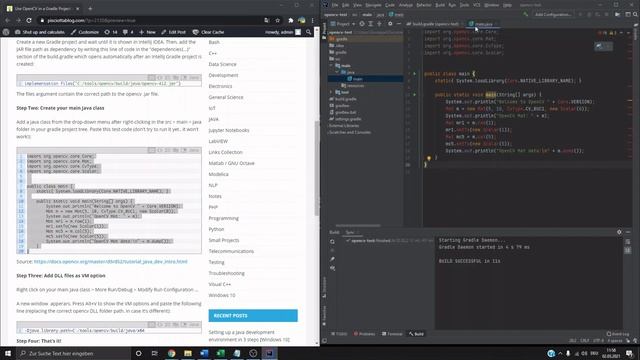
Task: Open a new browser tab
Action: tap(90, 8)
